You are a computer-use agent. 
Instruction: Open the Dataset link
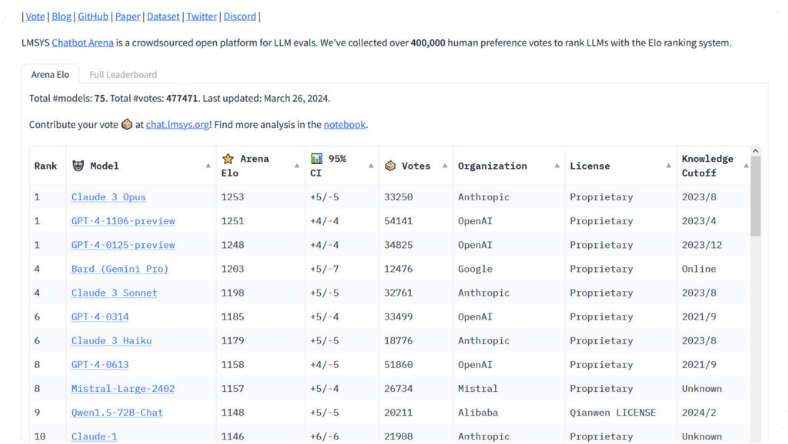click(163, 17)
